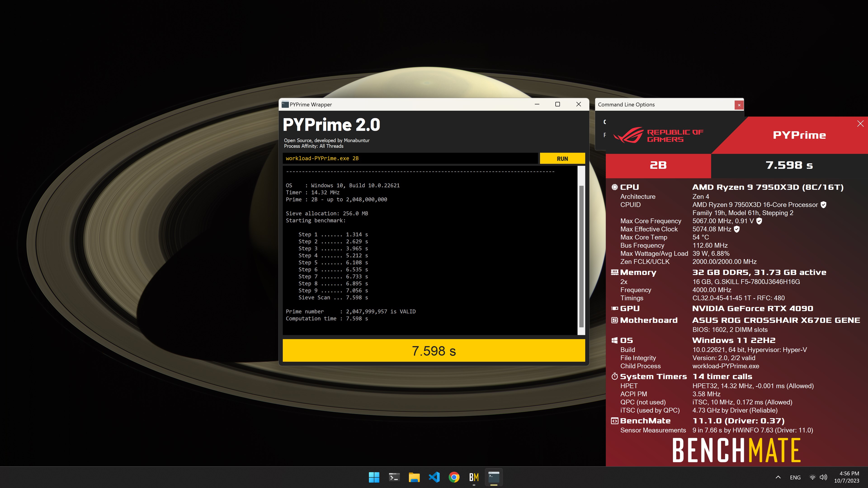Click the 'Process Affinity: All Threads' text
The width and height of the screenshot is (868, 488).
click(x=313, y=146)
